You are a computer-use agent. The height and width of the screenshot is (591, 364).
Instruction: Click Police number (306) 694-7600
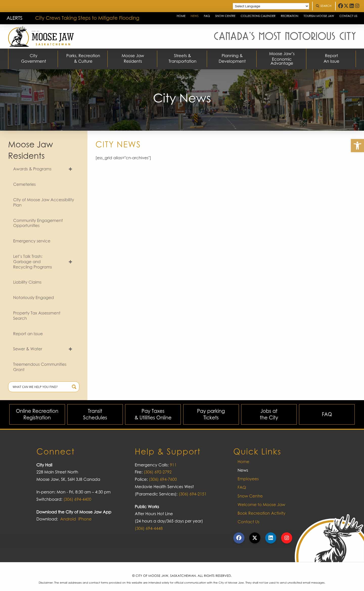(163, 479)
